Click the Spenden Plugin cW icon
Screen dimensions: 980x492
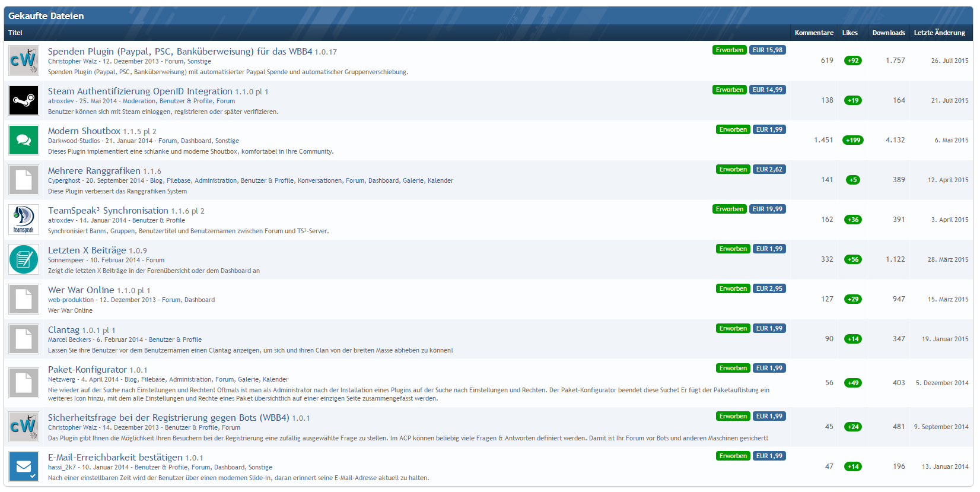(x=24, y=61)
